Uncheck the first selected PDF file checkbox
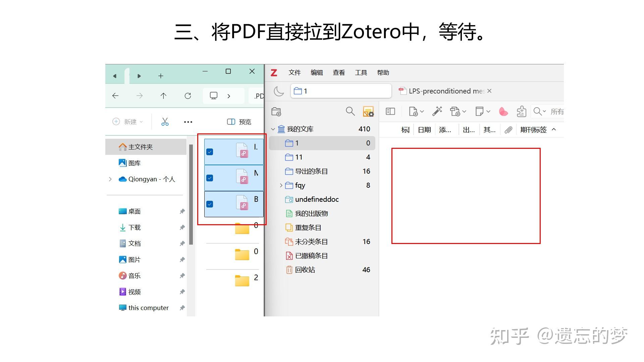The width and height of the screenshot is (644, 362). (x=210, y=152)
